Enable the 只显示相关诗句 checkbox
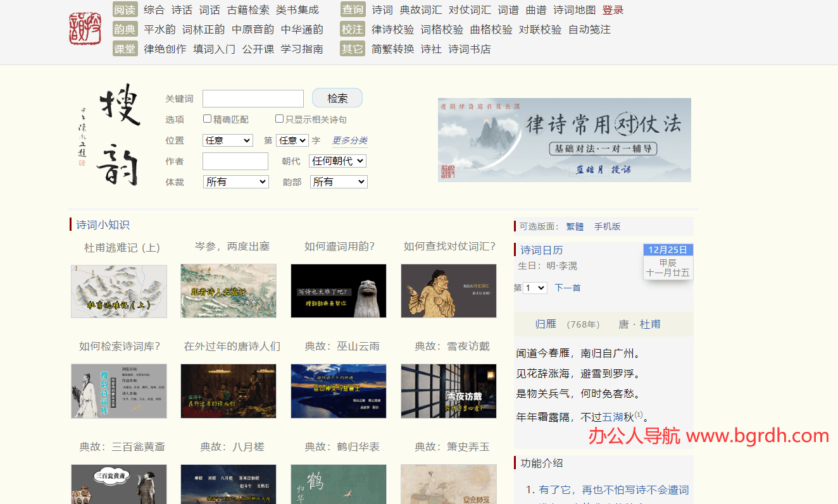Image resolution: width=838 pixels, height=504 pixels. click(278, 118)
